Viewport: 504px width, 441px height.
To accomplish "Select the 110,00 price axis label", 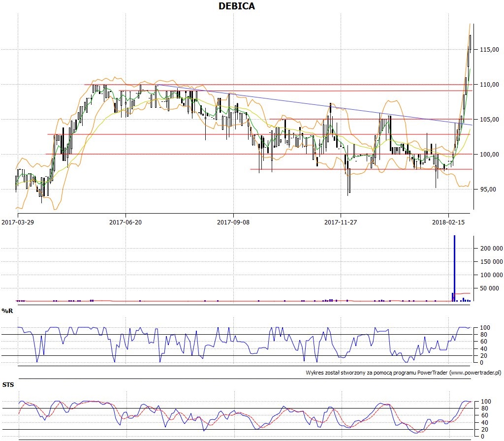I will 489,85.
